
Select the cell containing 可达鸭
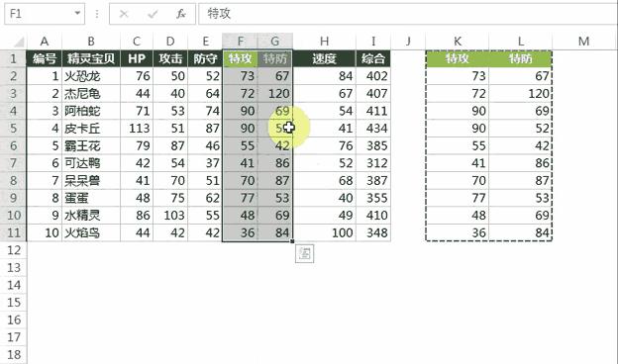[91, 163]
